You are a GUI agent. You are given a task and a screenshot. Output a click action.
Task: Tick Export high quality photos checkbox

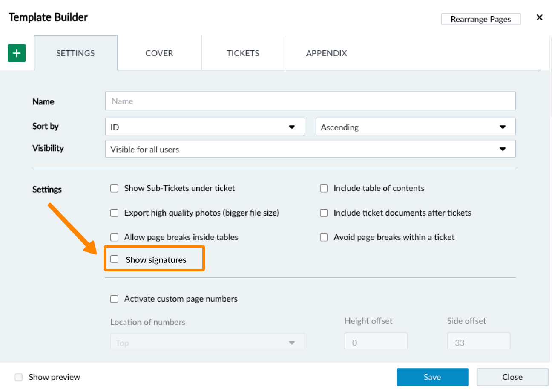(x=114, y=213)
